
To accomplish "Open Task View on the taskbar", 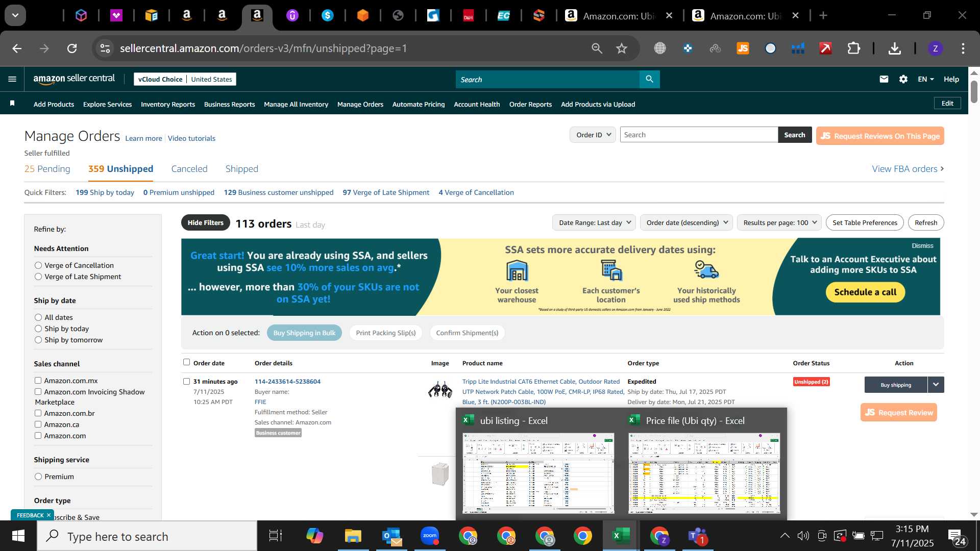I will pyautogui.click(x=276, y=536).
